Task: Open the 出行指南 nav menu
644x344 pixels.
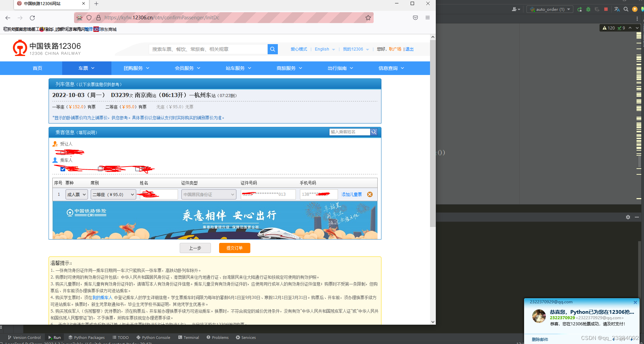Action: click(x=340, y=68)
